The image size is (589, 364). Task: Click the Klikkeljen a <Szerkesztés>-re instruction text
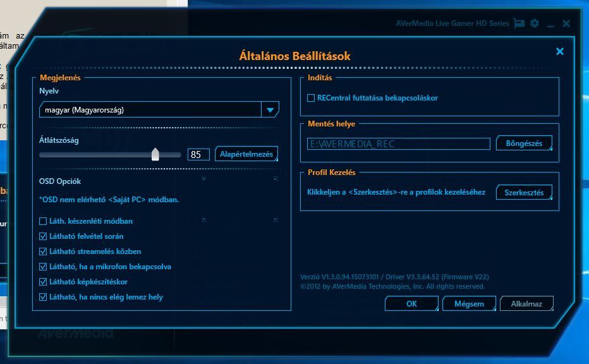pos(396,192)
